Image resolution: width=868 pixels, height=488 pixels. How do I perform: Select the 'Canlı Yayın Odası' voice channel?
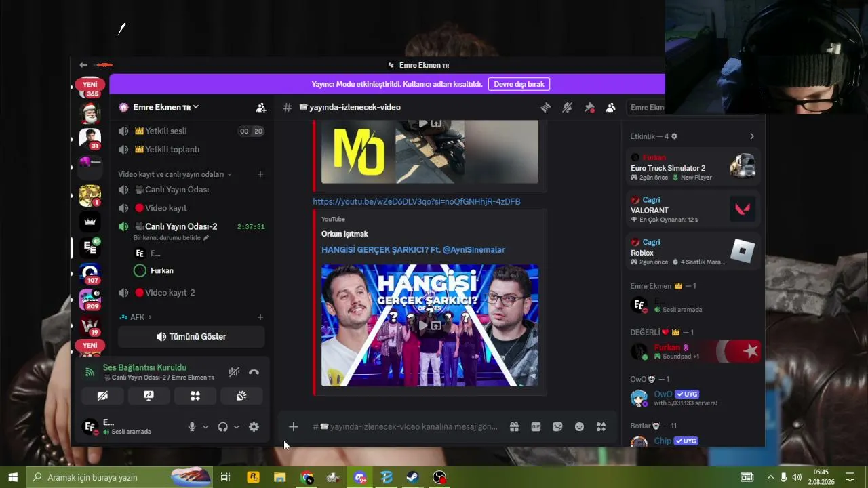[191, 190]
